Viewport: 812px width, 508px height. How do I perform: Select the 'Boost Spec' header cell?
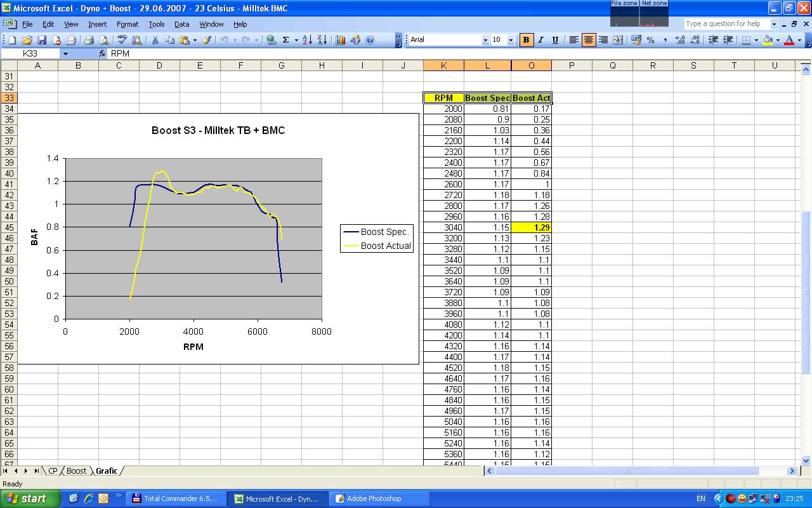tap(487, 98)
